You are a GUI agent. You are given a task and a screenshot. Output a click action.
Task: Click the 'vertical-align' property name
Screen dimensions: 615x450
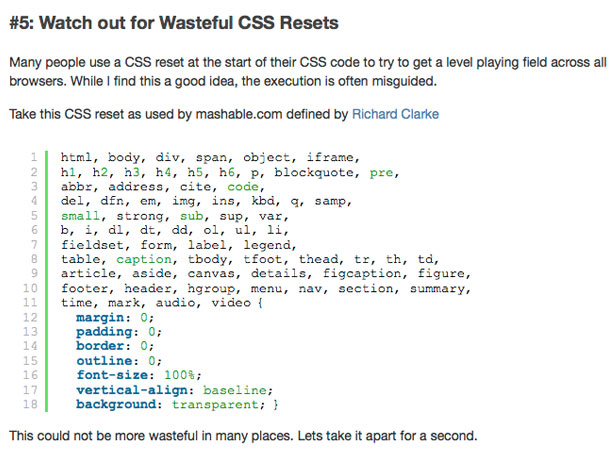(132, 390)
